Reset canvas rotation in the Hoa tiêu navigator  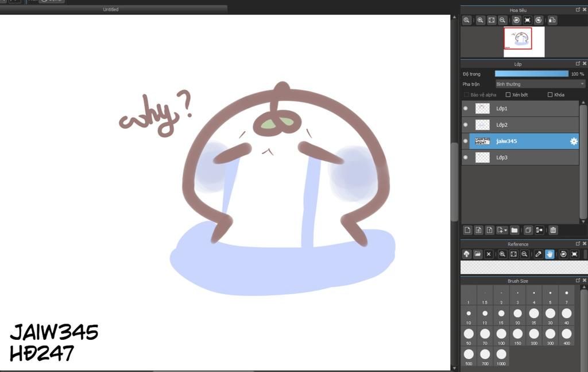pos(527,20)
